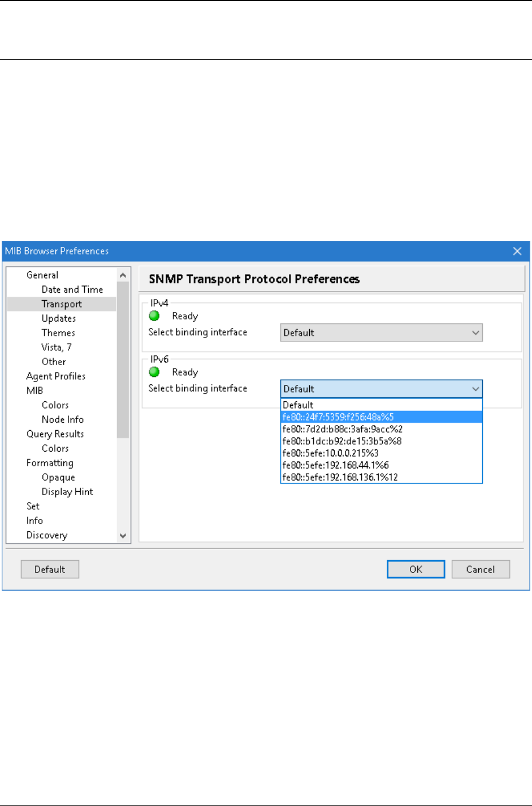Open the Updates preferences page
Screen dimensions: 532x806
[59, 319]
